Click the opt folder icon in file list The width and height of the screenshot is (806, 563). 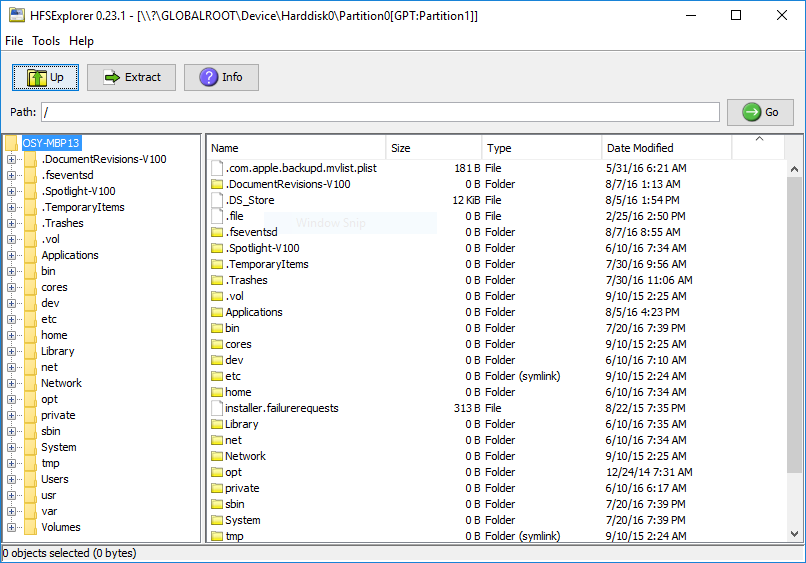pyautogui.click(x=217, y=472)
